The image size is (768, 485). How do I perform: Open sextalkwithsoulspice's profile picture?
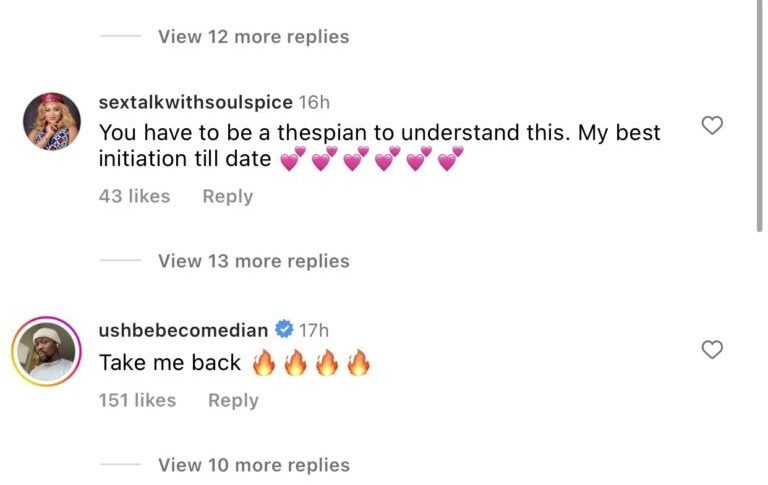point(52,120)
